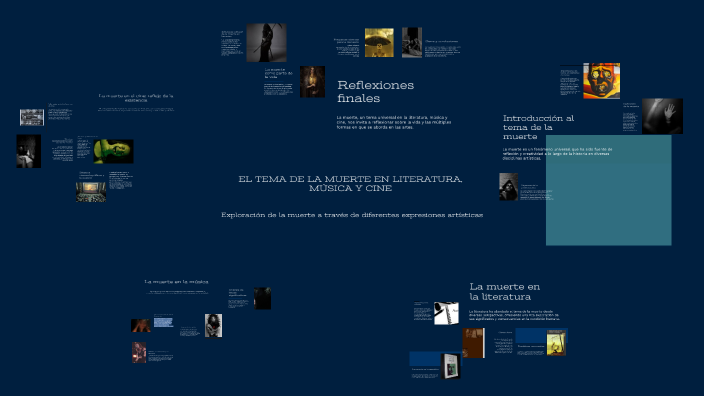
Task: Click the photo of a hand against glass
Action: point(662,116)
